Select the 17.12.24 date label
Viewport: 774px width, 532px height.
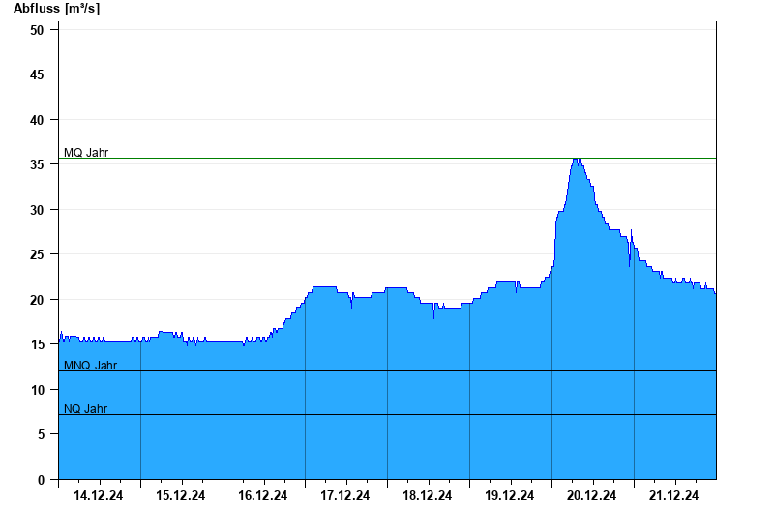tap(344, 495)
